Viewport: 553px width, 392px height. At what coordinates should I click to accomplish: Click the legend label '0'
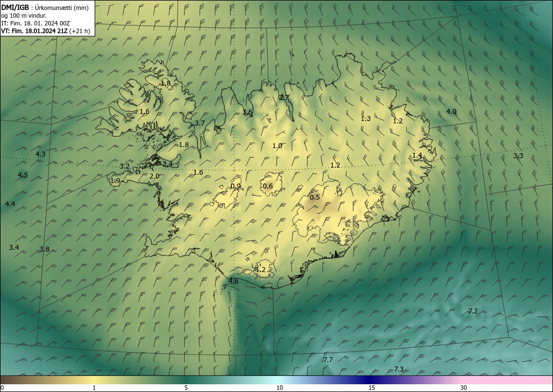pyautogui.click(x=2, y=388)
